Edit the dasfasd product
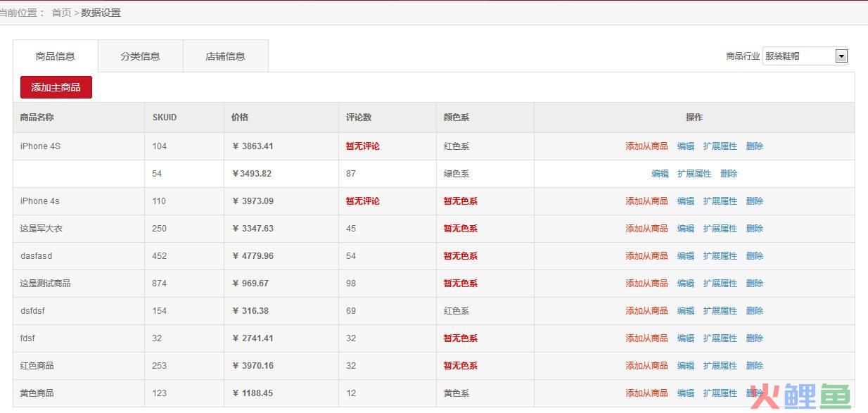868x413 pixels. 686,256
